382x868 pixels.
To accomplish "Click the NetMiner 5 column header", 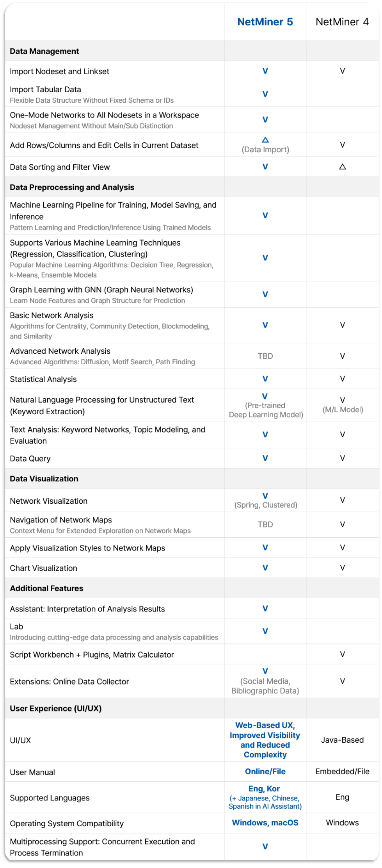I will tap(265, 22).
